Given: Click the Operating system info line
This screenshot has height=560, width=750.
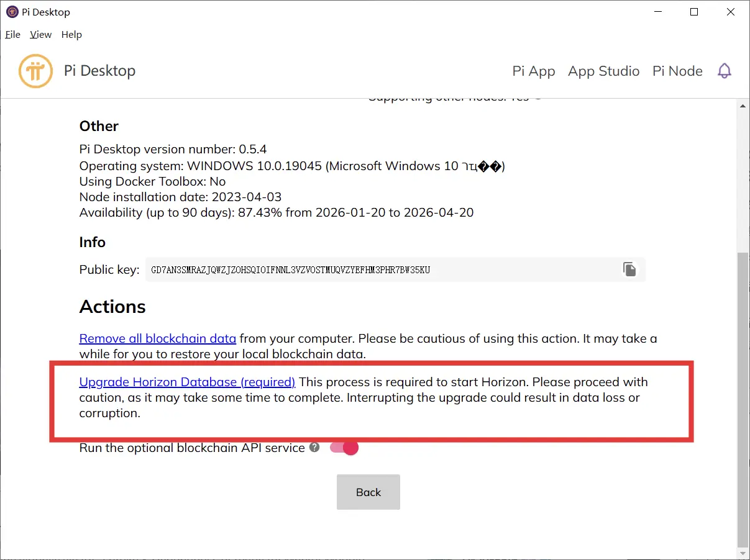Looking at the screenshot, I should (292, 166).
